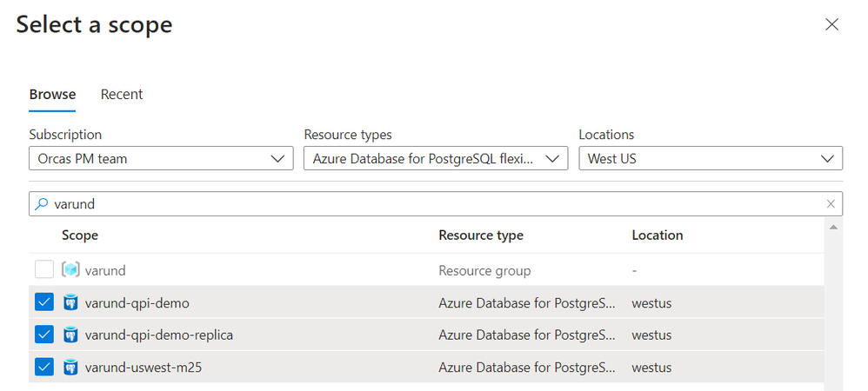Sort by the Resource type column header
The height and width of the screenshot is (391, 868).
click(x=481, y=235)
